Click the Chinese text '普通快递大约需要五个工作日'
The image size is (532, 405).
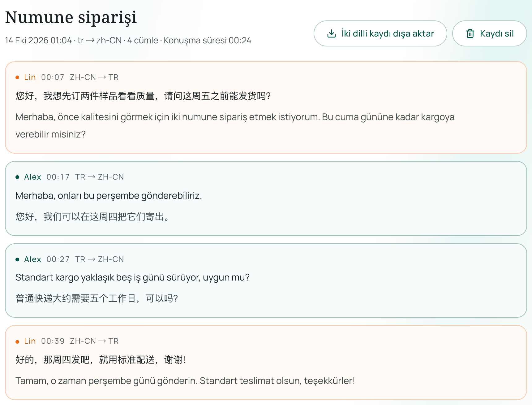coord(97,298)
